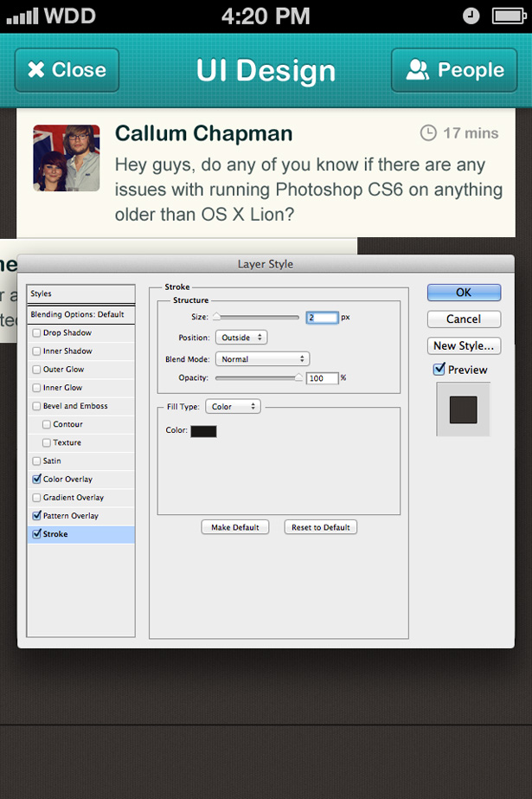
Task: Click the layer style preview swatch
Action: (x=463, y=409)
